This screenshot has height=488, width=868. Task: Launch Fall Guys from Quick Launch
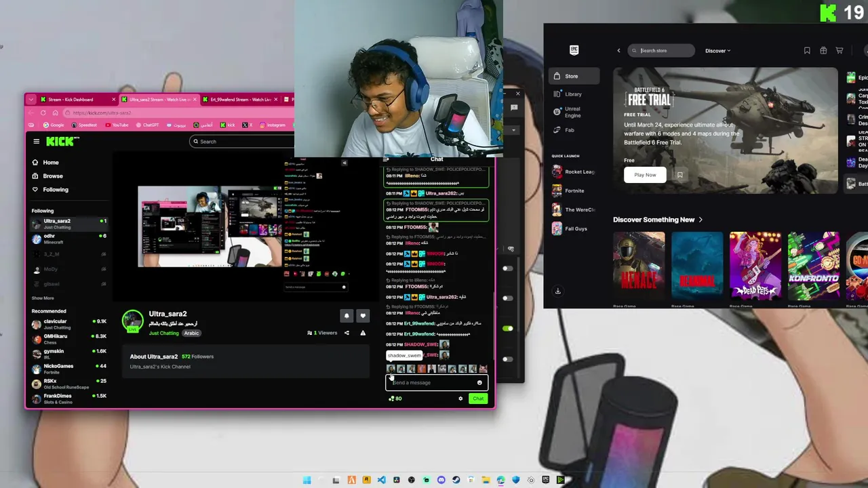574,229
